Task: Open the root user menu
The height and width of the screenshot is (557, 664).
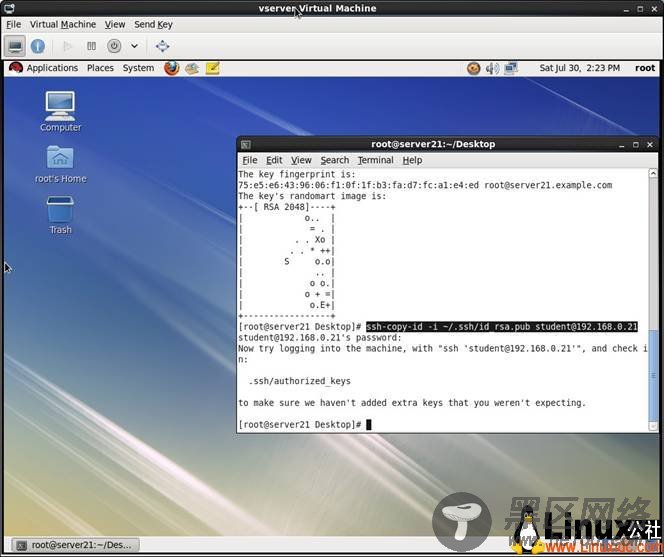Action: (645, 68)
